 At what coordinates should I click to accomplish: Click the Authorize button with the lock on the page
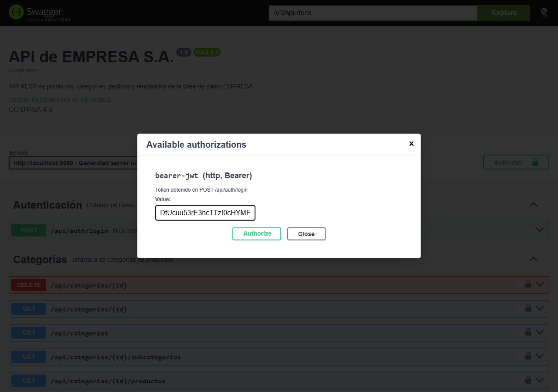pyautogui.click(x=516, y=162)
